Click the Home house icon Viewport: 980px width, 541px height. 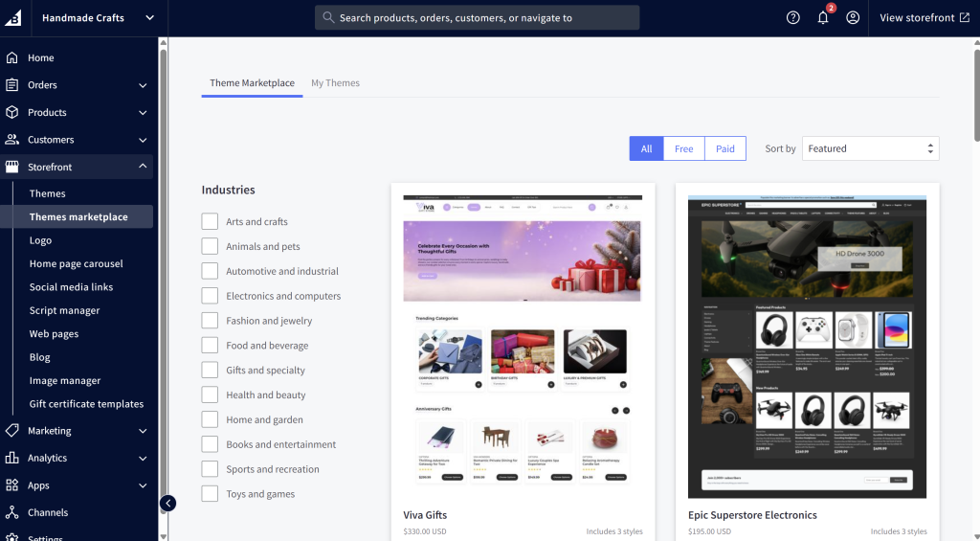[11, 57]
